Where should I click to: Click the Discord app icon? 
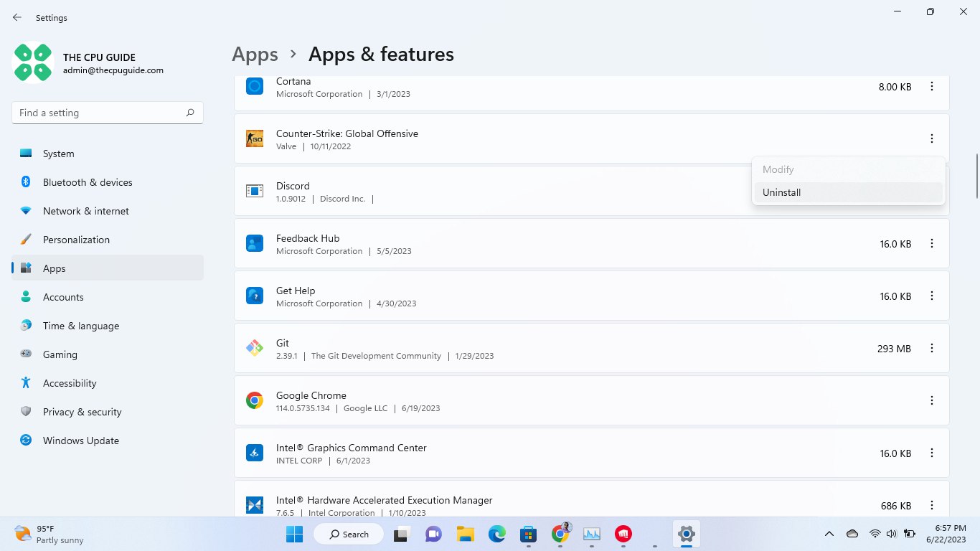click(255, 191)
